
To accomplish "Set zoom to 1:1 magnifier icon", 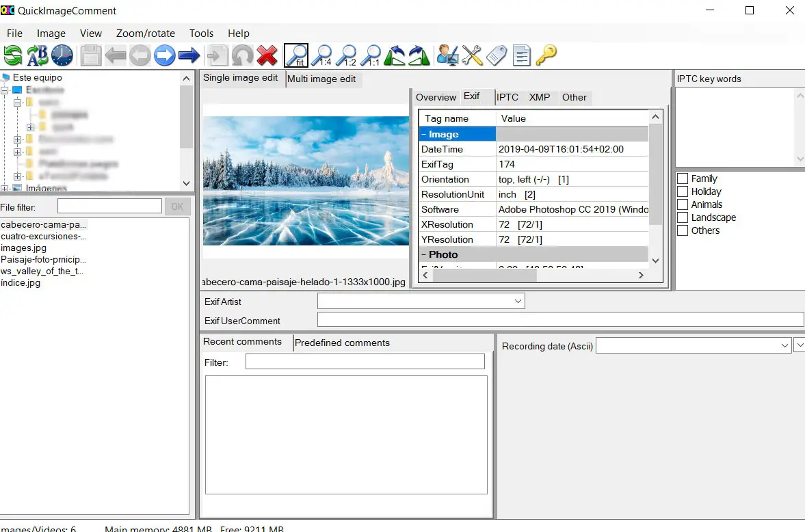I will (371, 55).
